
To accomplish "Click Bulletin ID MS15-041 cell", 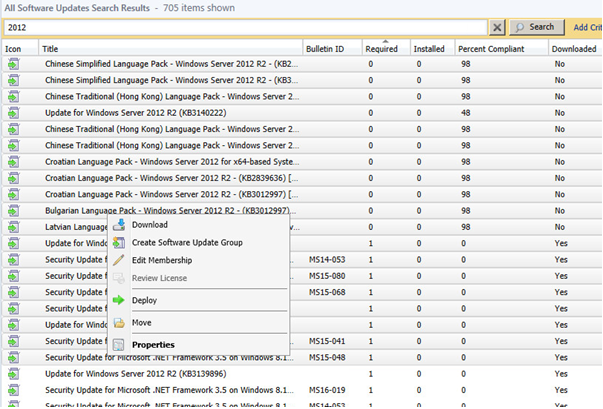I will tap(327, 341).
